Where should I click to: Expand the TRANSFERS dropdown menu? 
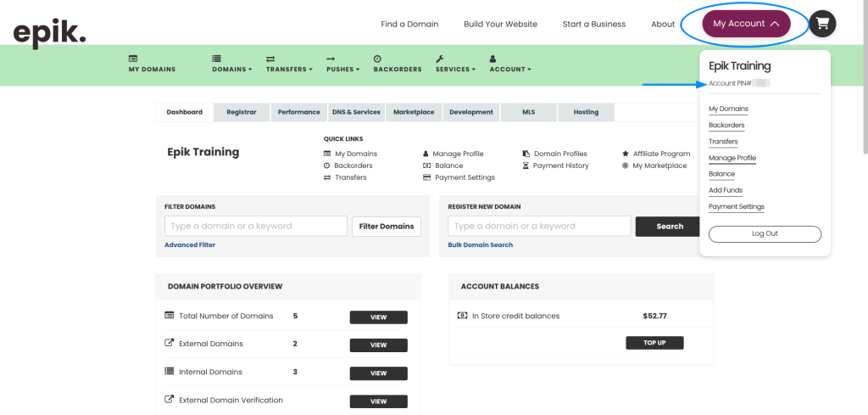coord(289,70)
